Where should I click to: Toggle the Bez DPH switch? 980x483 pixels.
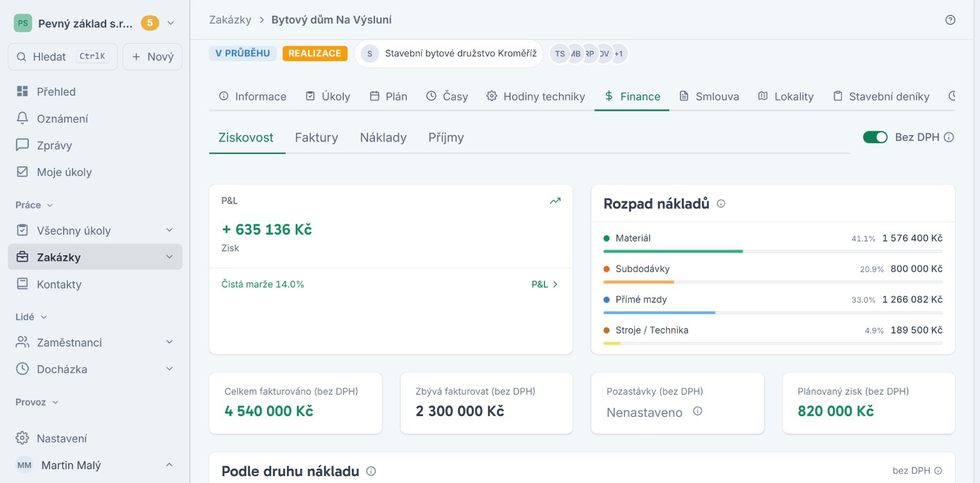click(875, 137)
